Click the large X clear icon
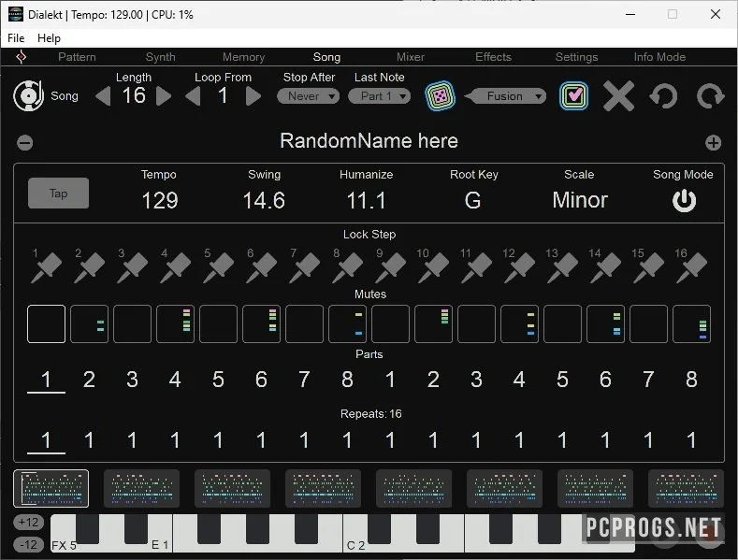Image resolution: width=738 pixels, height=560 pixels. tap(618, 96)
